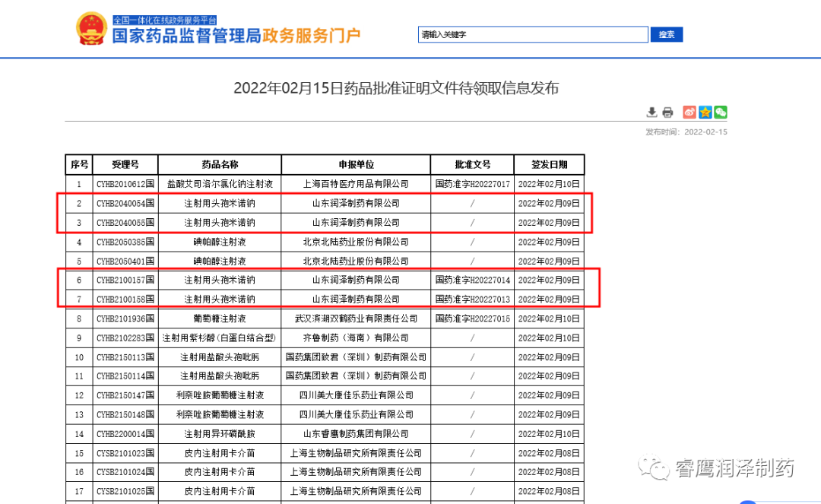Click the page title heading 2022年02月15日药品批准证明文件
821x504 pixels.
[x=395, y=88]
